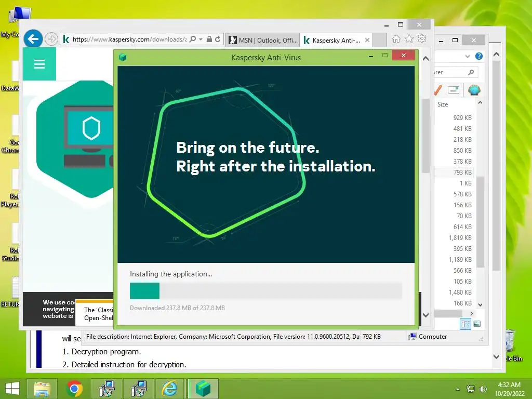Screen dimensions: 532x399
Task: Switch to the MSN | Outlook tab
Action: point(262,40)
